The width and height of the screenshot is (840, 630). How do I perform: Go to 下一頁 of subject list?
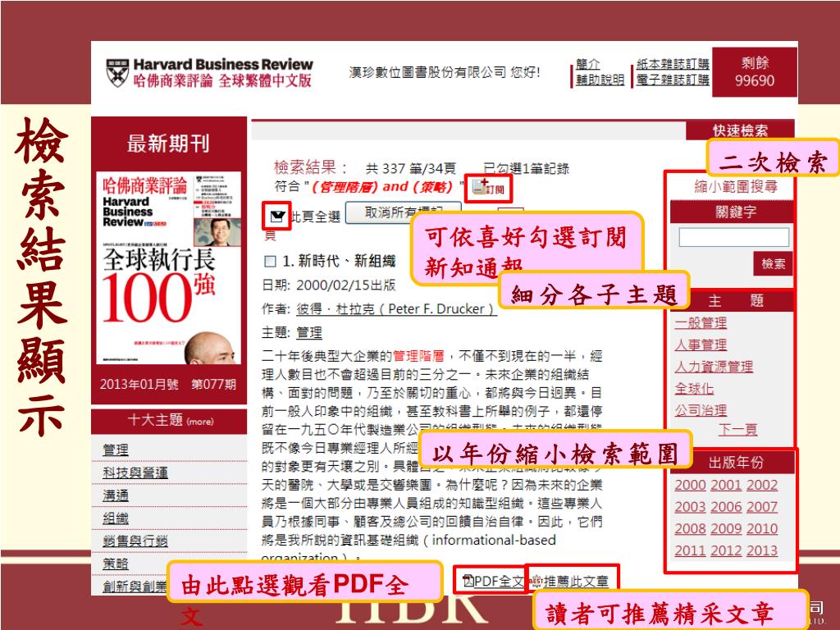tap(737, 430)
